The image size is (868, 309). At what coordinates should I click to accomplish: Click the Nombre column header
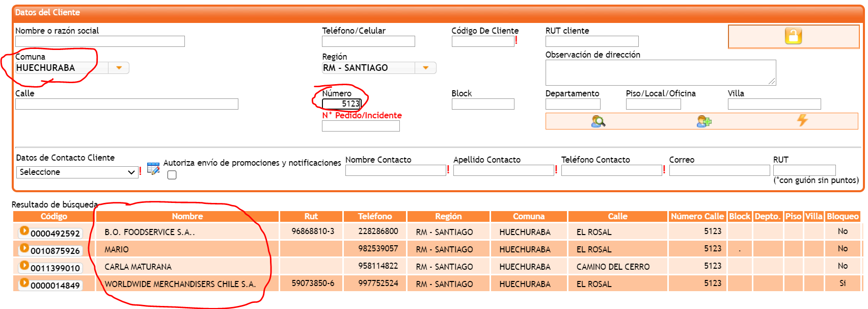click(x=187, y=216)
